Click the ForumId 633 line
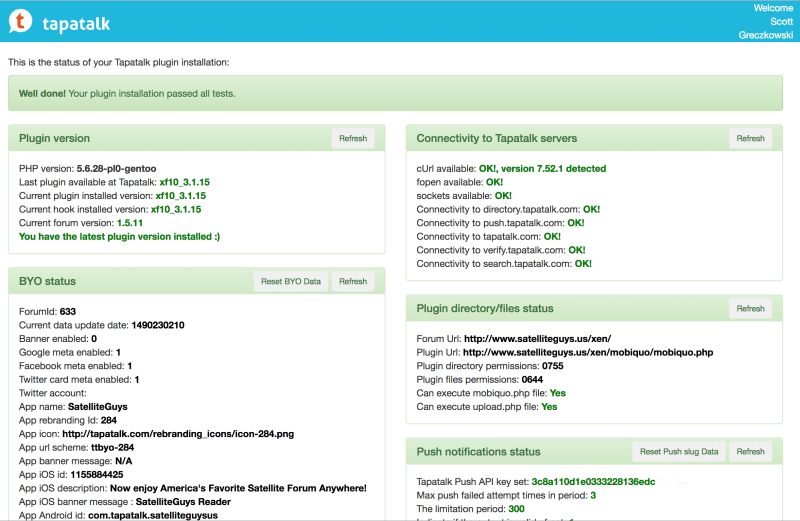 [47, 311]
